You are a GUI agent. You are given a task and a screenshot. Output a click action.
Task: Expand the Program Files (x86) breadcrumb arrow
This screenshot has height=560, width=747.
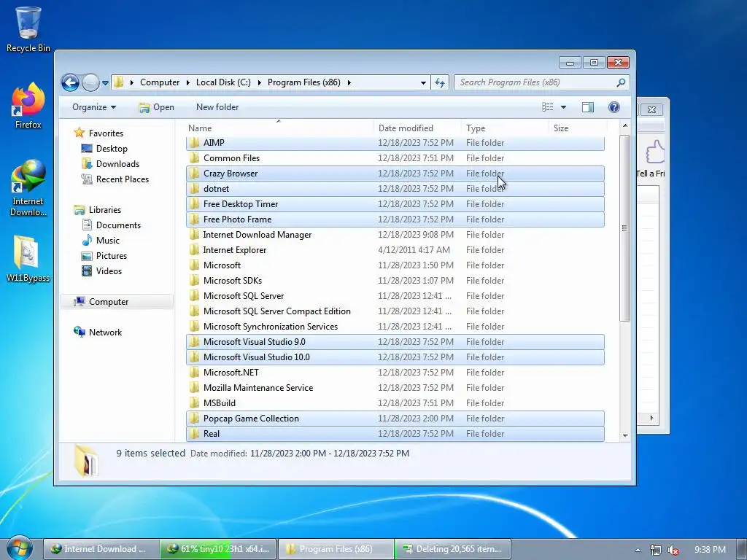[x=349, y=83]
